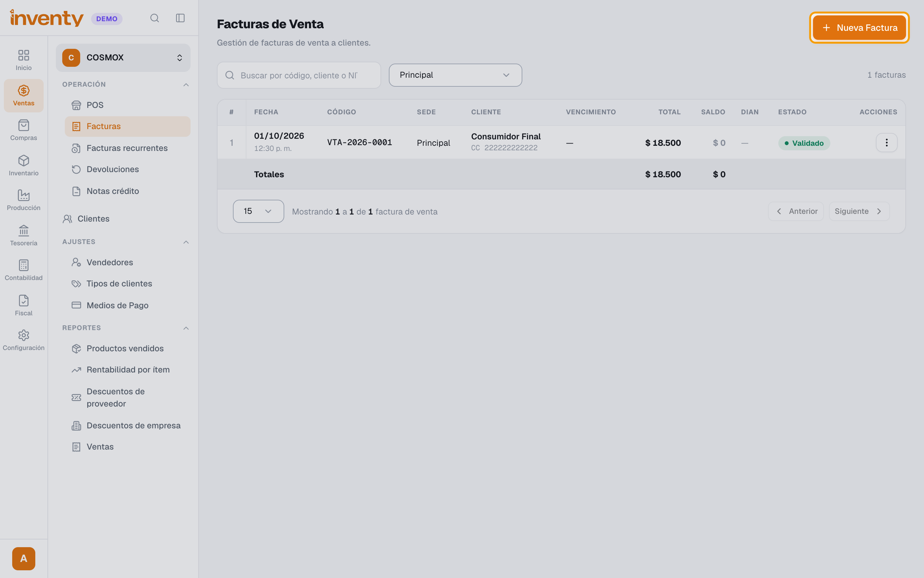Go to Inicio module

point(24,60)
